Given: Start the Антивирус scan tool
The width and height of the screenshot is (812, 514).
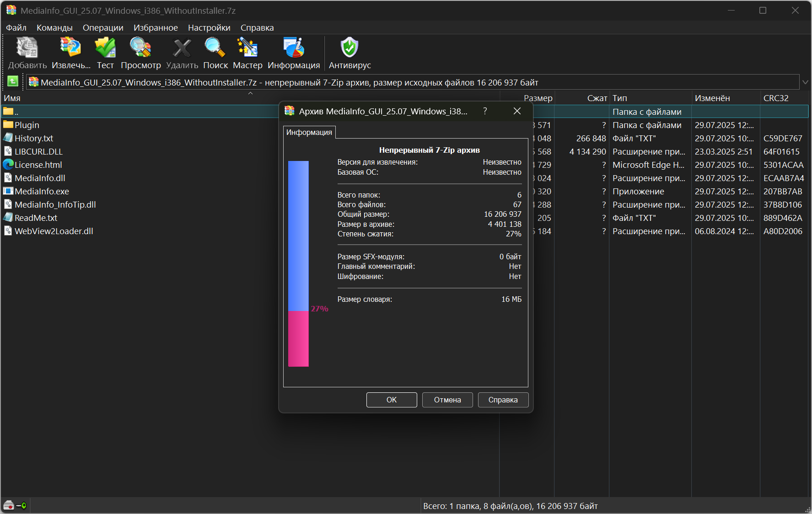Looking at the screenshot, I should click(350, 48).
